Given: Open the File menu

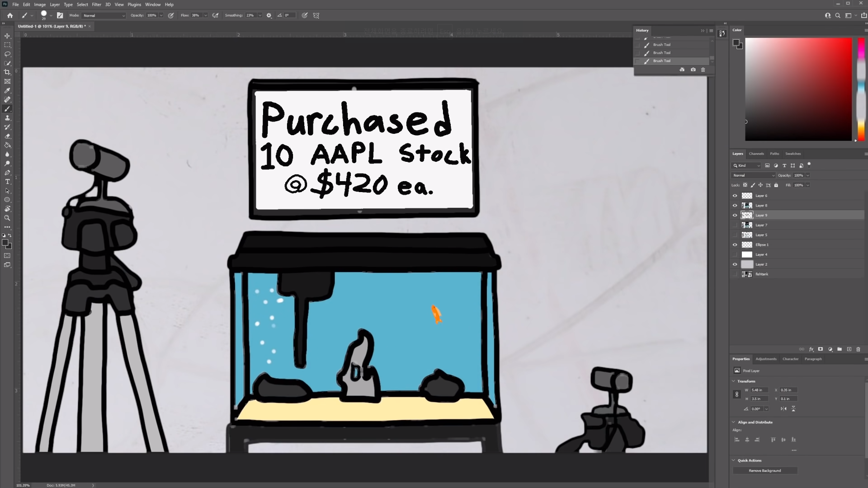Looking at the screenshot, I should pyautogui.click(x=15, y=5).
